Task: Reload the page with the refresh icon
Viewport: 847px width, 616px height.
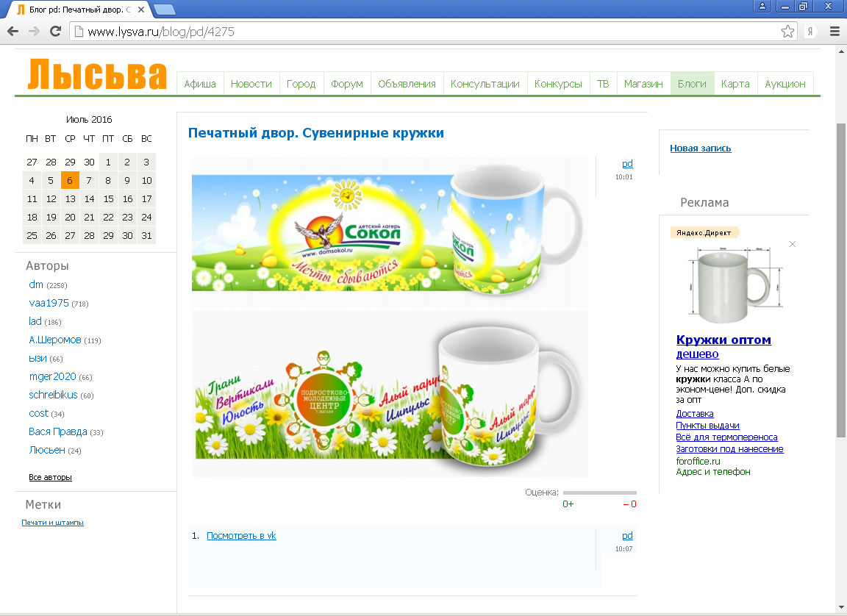Action: point(56,32)
